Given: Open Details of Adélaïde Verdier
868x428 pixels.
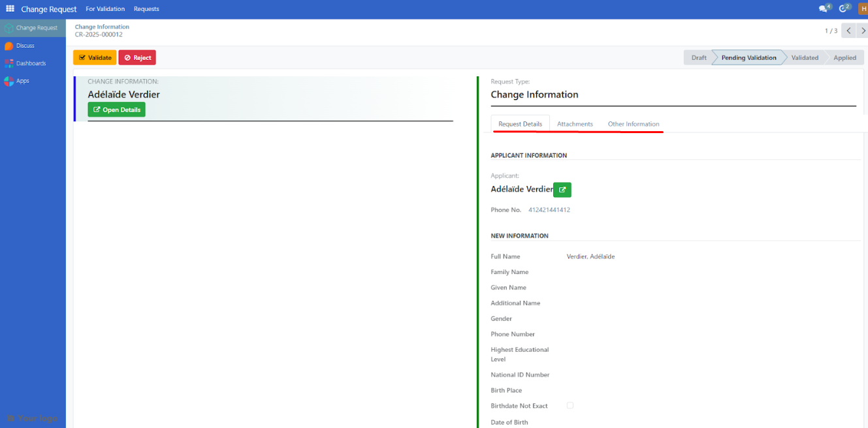Looking at the screenshot, I should (x=116, y=110).
